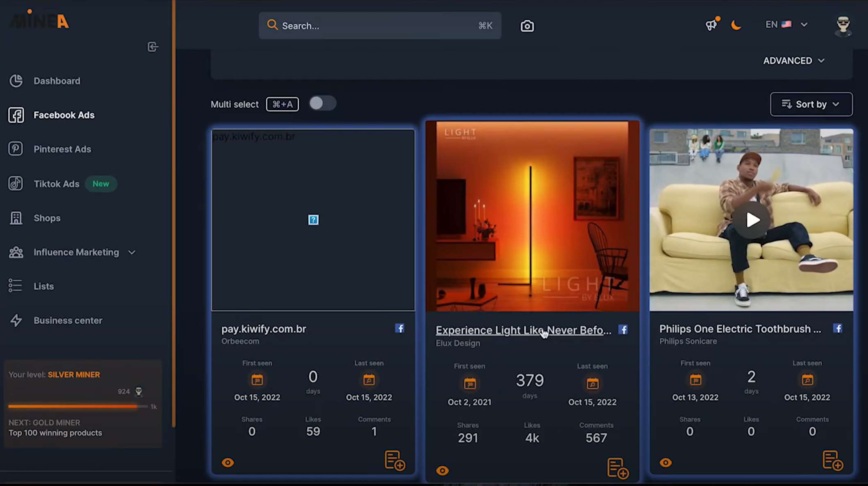Screen dimensions: 868x486
Task: Open the Shops section
Action: 47,218
